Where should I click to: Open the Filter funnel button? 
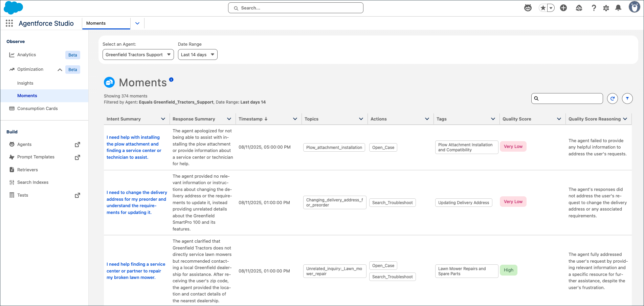click(627, 99)
